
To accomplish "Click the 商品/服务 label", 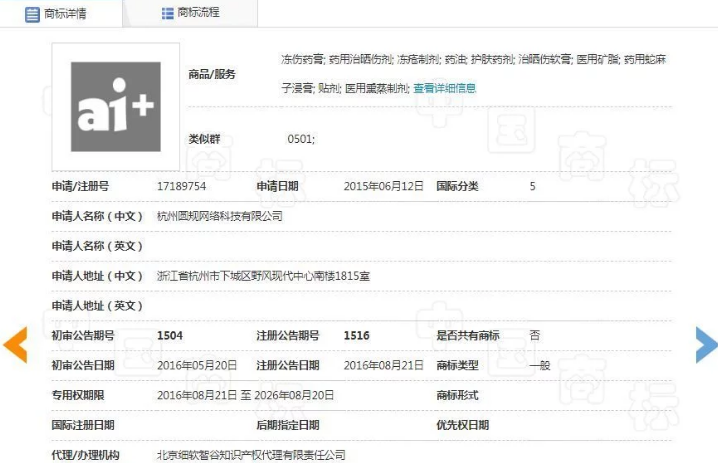I will click(x=212, y=74).
